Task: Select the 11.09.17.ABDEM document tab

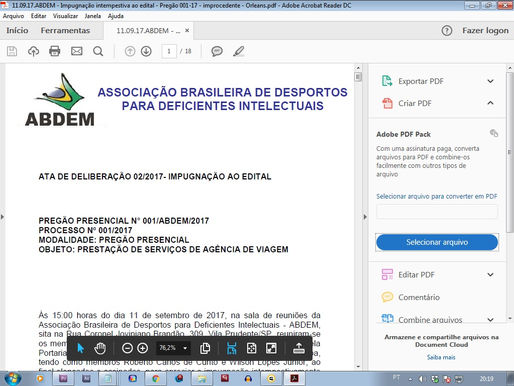Action: [x=148, y=31]
